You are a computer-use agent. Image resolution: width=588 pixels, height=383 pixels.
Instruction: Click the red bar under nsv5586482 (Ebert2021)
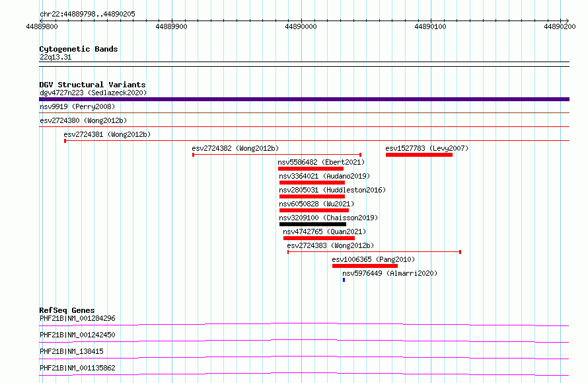pos(311,169)
